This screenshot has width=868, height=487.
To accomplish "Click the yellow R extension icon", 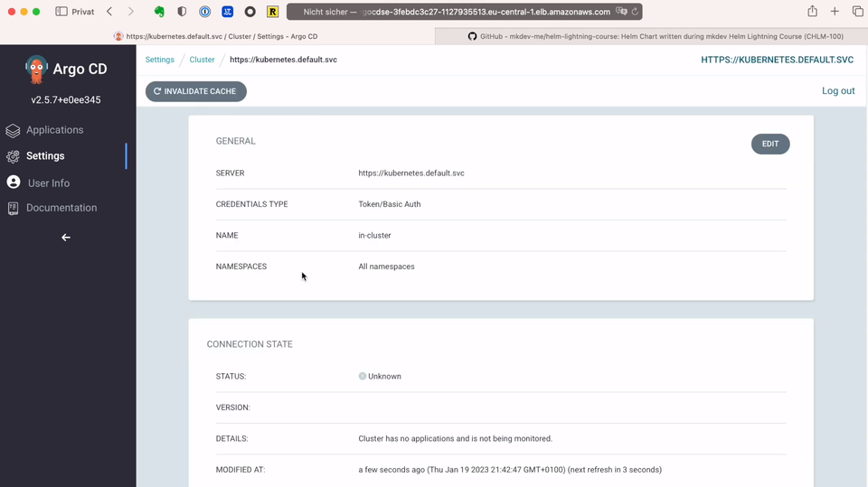I will [272, 12].
